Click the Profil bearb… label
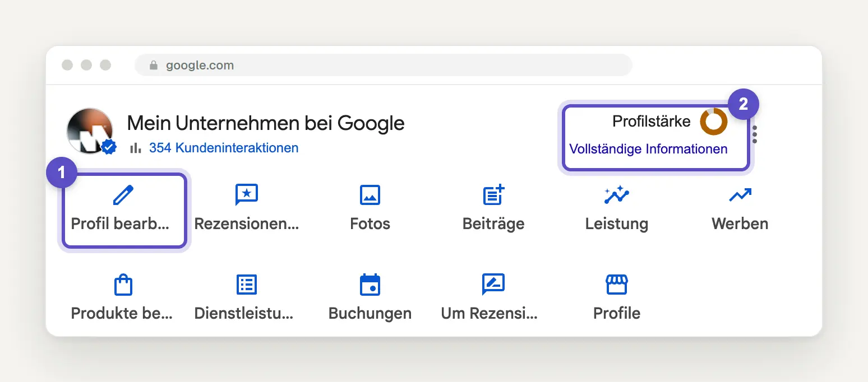The height and width of the screenshot is (382, 868). (120, 224)
